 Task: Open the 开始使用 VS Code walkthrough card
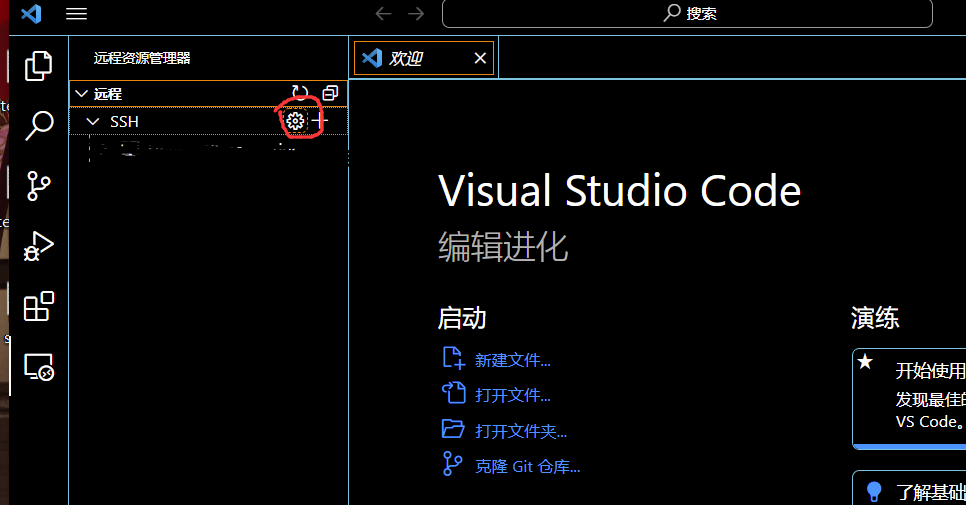pyautogui.click(x=909, y=398)
